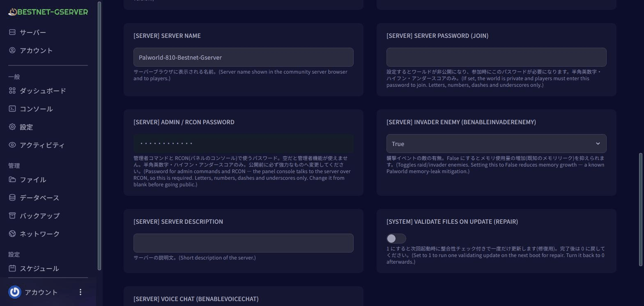Click the アカウント user icon in the top navigation
Image resolution: width=644 pixels, height=306 pixels.
12,50
